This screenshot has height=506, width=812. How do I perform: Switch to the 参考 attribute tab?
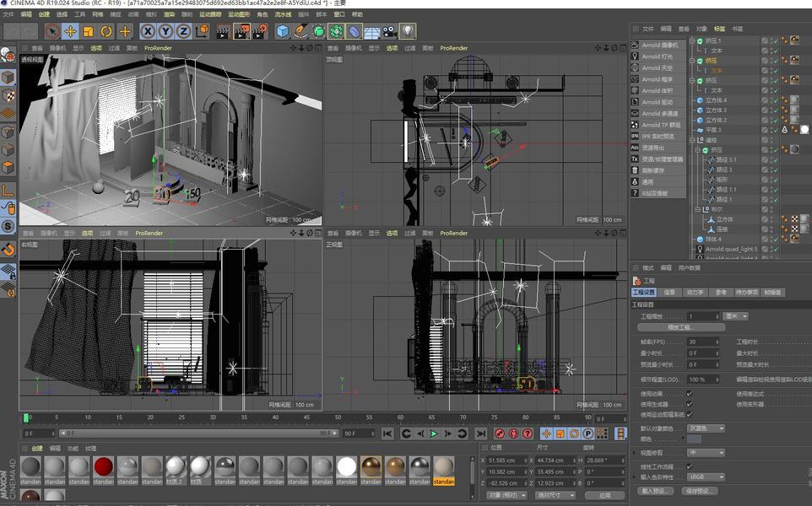(721, 293)
